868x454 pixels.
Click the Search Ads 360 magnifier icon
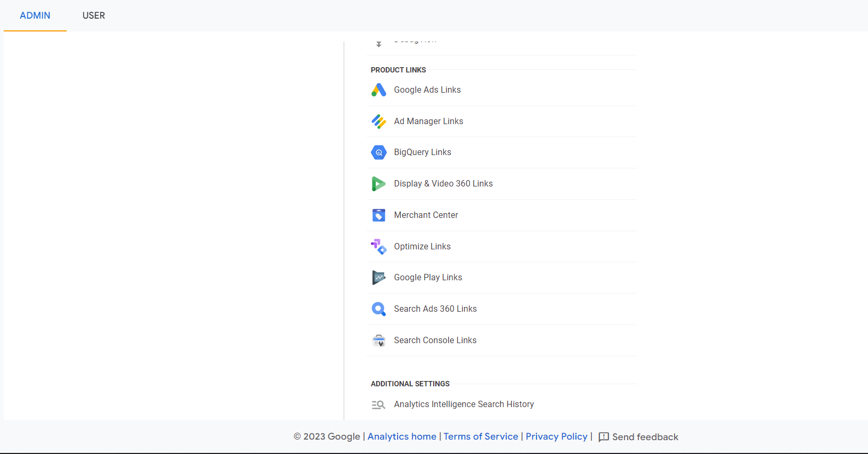[x=379, y=309]
